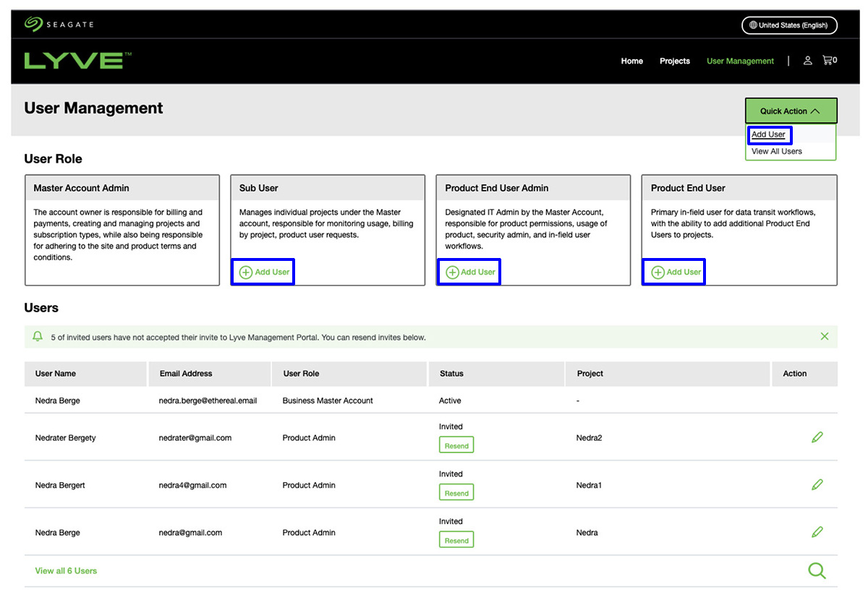This screenshot has width=868, height=610.
Task: Edit the nedra@gmail.com user row
Action: tap(817, 532)
